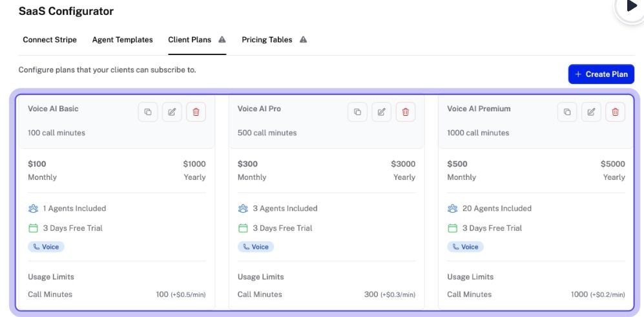Click the warning icon beside Pricing Tables
The height and width of the screenshot is (317, 644).
(303, 40)
